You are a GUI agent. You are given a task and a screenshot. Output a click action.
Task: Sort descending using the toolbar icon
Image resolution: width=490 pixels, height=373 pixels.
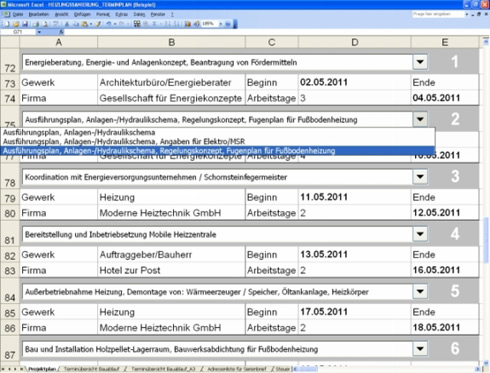point(177,24)
